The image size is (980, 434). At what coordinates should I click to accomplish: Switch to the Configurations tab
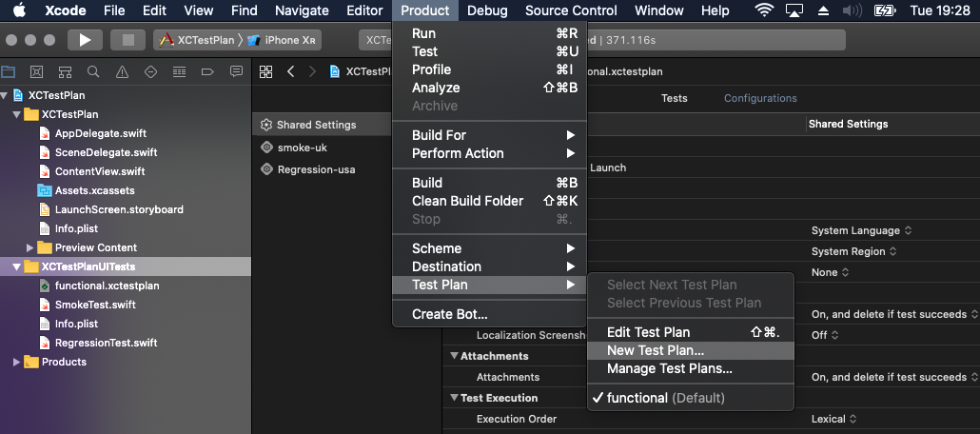(760, 98)
